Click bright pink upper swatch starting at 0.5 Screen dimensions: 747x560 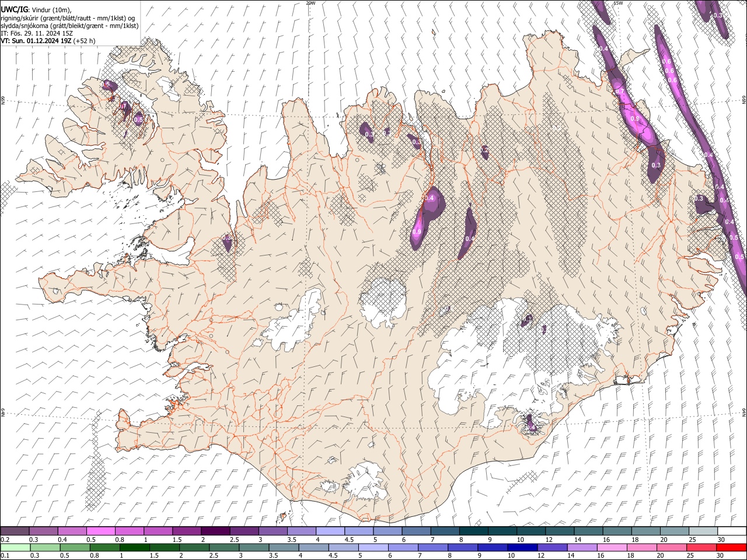[101, 531]
